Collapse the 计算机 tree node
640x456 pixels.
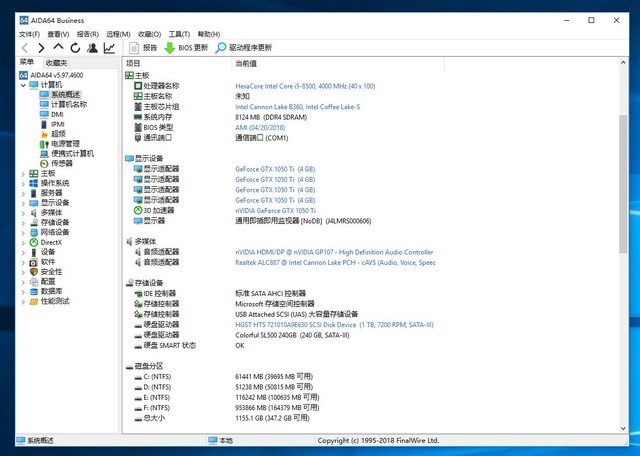click(23, 85)
